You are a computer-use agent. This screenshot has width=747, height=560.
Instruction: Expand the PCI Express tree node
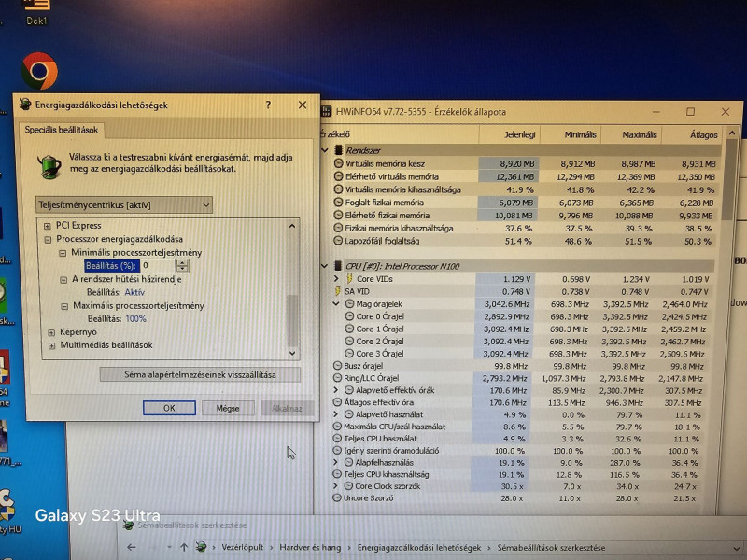tap(48, 226)
